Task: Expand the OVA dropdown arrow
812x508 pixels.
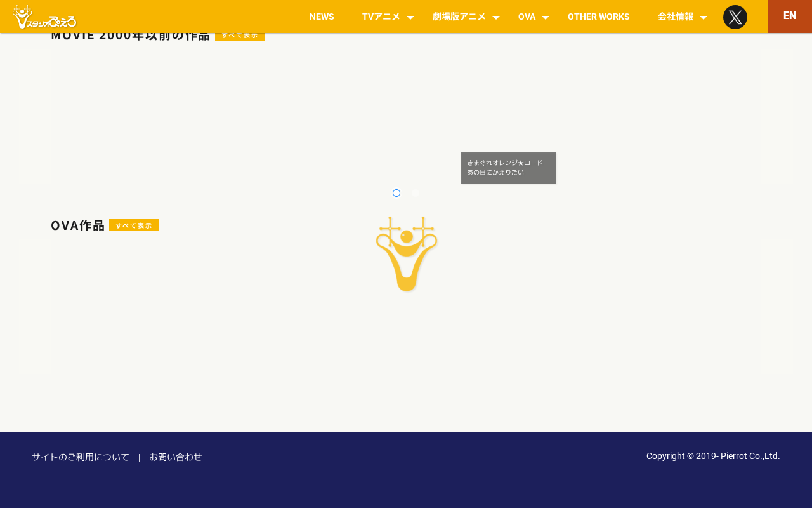Action: [x=546, y=17]
